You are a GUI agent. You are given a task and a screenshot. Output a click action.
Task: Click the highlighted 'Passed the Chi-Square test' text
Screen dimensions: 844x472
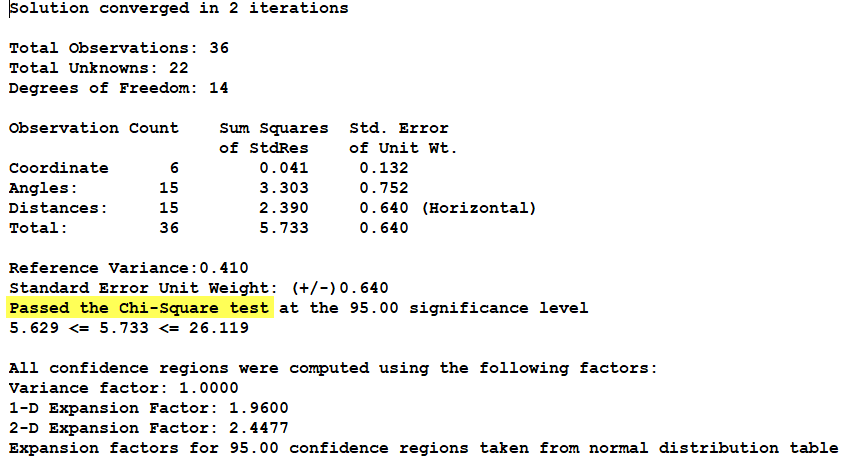tap(139, 308)
